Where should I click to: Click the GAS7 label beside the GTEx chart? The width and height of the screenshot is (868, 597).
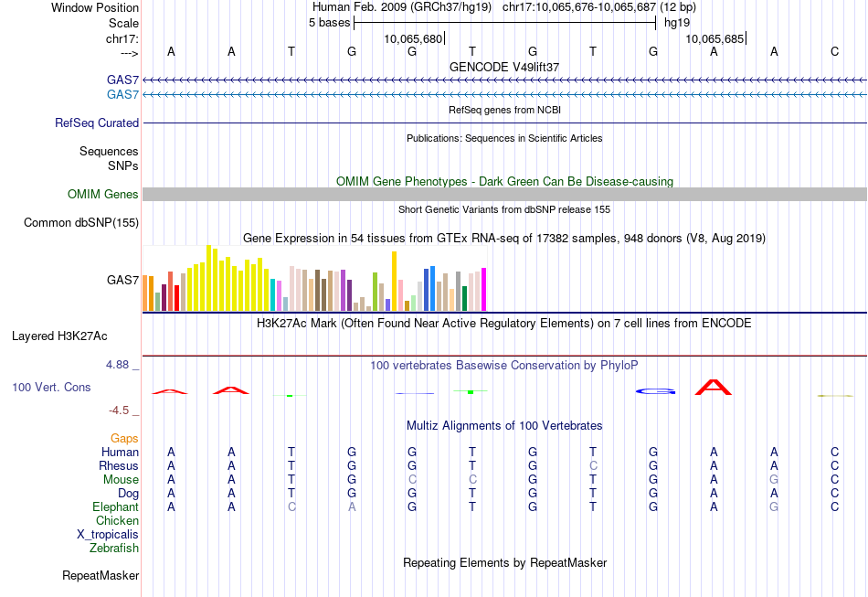coord(122,281)
